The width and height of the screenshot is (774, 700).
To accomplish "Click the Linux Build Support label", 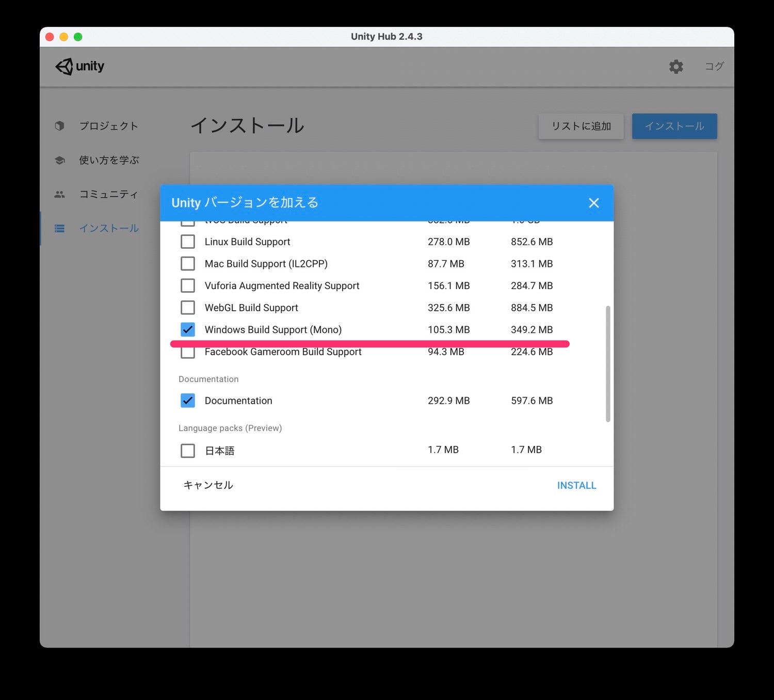I will click(x=247, y=242).
